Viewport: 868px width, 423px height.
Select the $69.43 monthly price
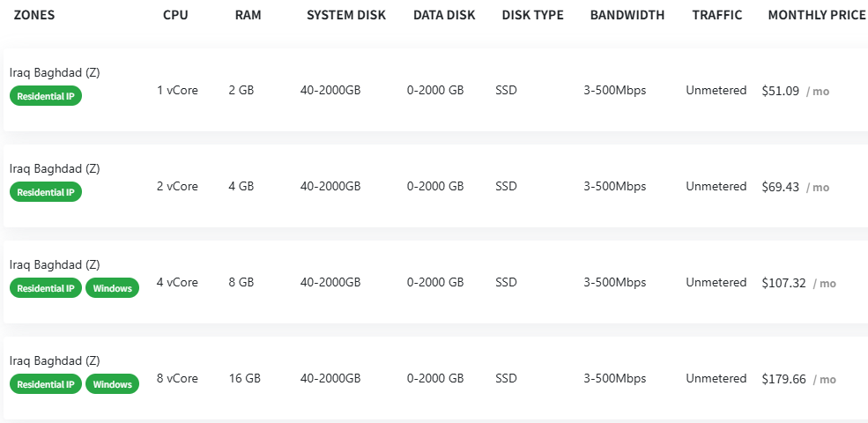tap(781, 187)
